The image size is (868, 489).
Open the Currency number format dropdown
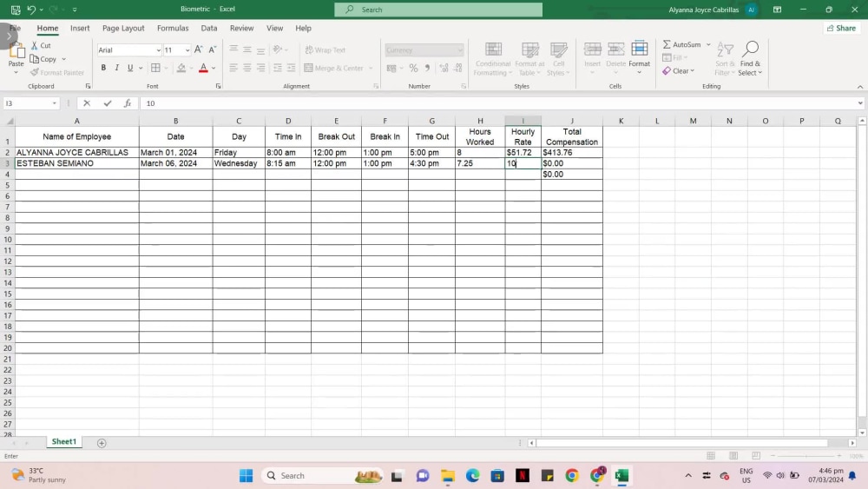coord(459,50)
